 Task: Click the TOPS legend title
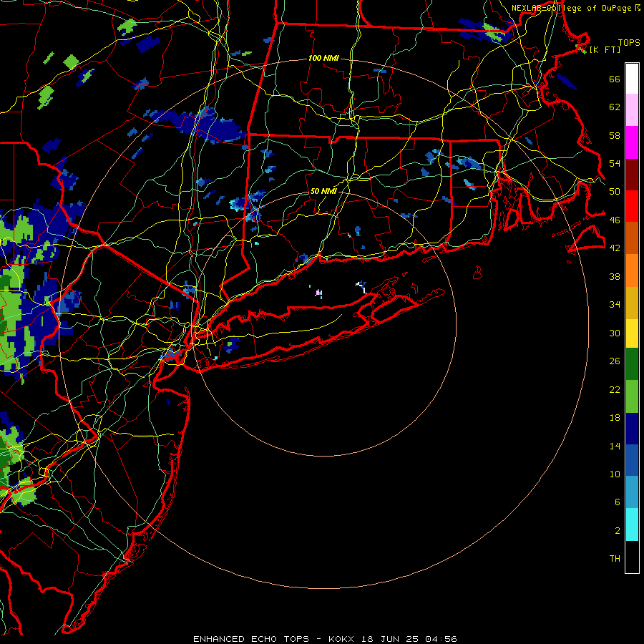click(x=629, y=43)
